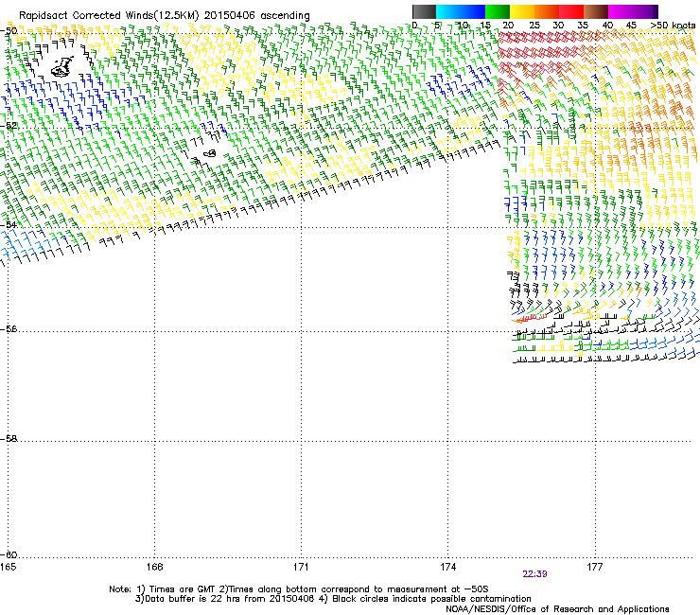Click the '25' legend scale label
Screen dimensions: 700x615
(x=534, y=25)
